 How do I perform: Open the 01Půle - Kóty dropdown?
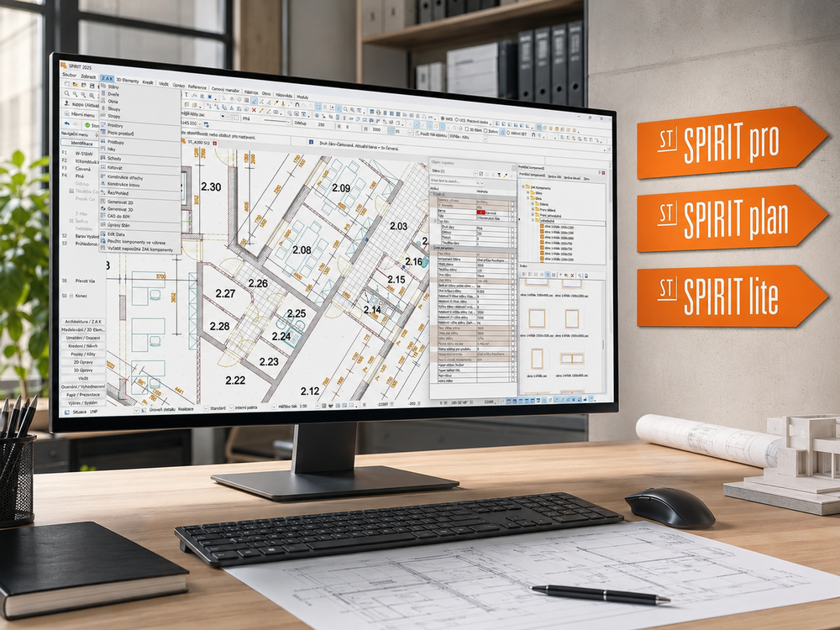click(x=485, y=139)
